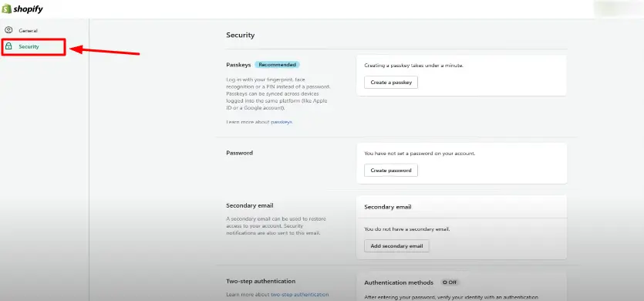Viewport: 644px width, 301px height.
Task: Click the shopify wordmark text
Action: coord(28,9)
